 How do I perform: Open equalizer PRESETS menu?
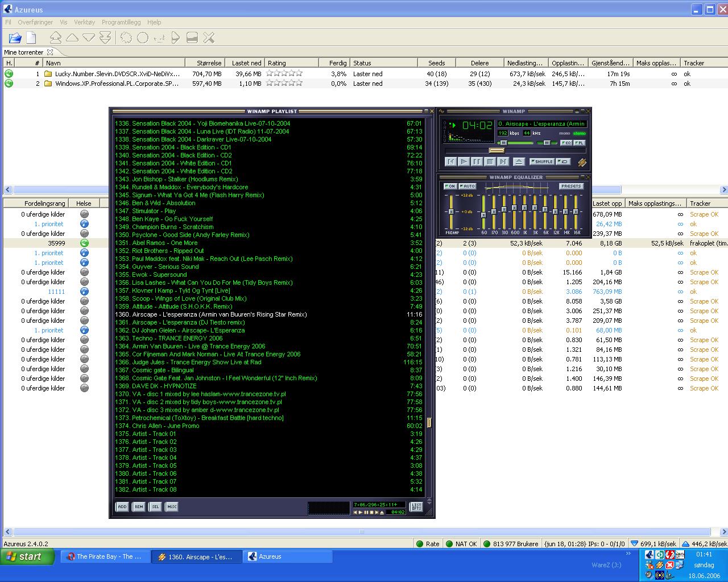click(570, 186)
